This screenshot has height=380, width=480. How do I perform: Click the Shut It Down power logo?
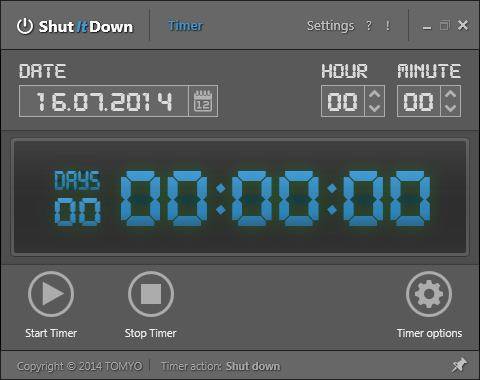point(25,26)
